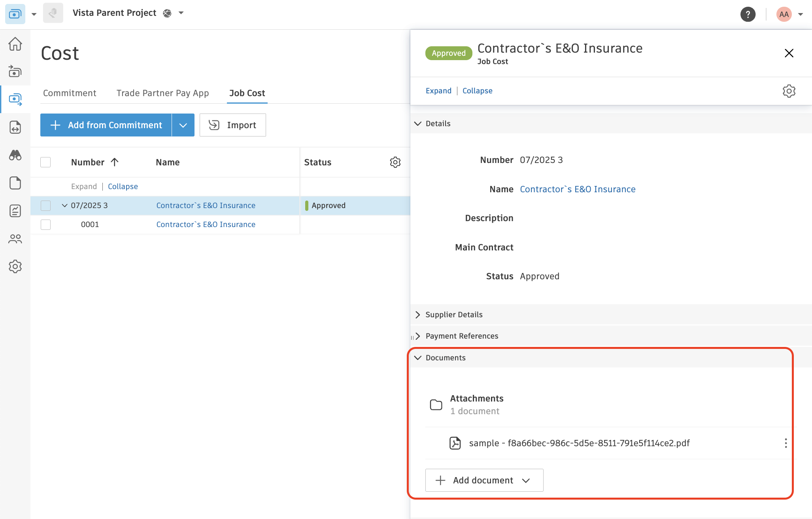Screen dimensions: 812x519
Task: Expand the Supplier Details section
Action: coord(417,314)
